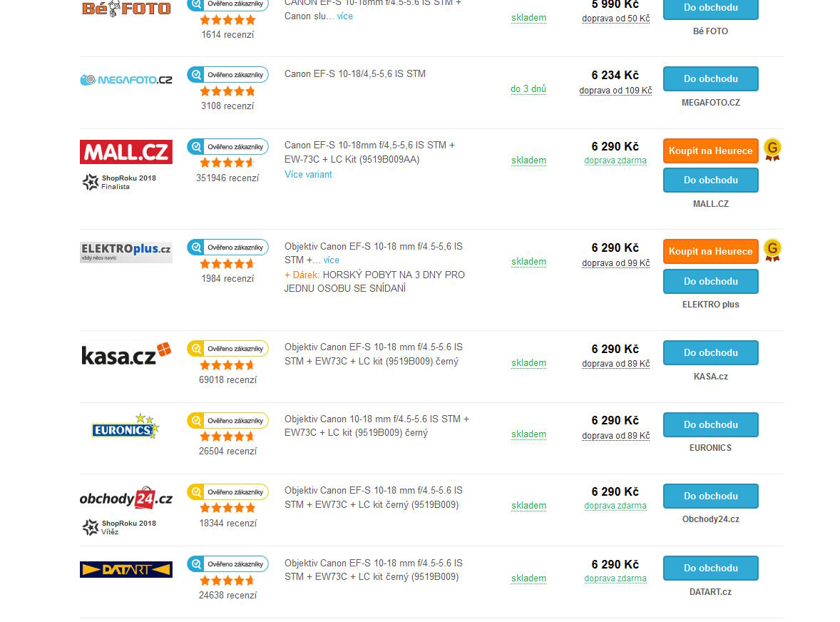
Task: Open the 351946 recenzí MALL.CZ reviews link
Action: [x=227, y=178]
